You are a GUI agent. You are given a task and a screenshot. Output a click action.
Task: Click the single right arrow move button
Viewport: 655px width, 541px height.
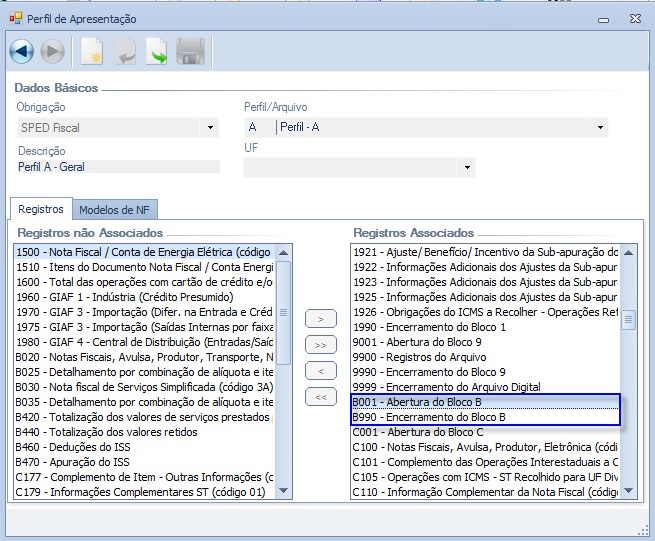click(x=320, y=319)
